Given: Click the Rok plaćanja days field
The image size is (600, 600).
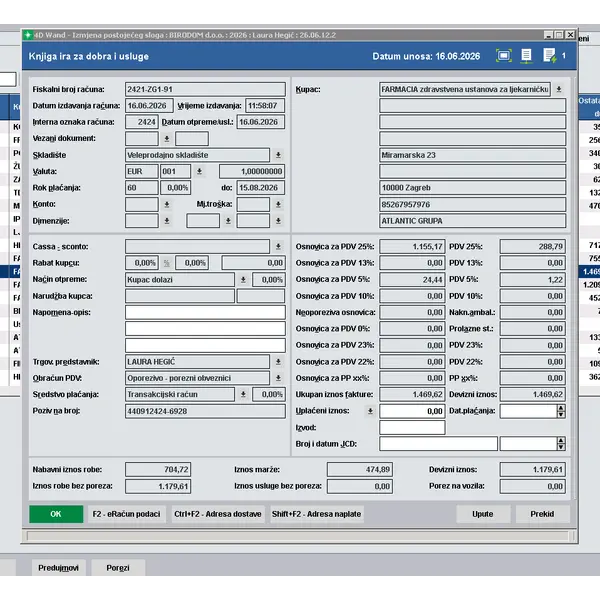Looking at the screenshot, I should [142, 188].
